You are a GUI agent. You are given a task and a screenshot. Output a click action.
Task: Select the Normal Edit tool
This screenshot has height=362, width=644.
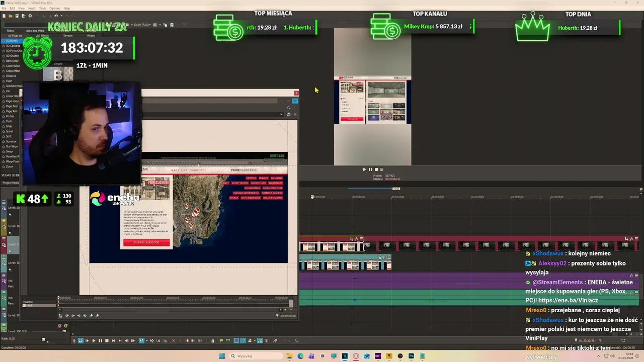pos(141,341)
